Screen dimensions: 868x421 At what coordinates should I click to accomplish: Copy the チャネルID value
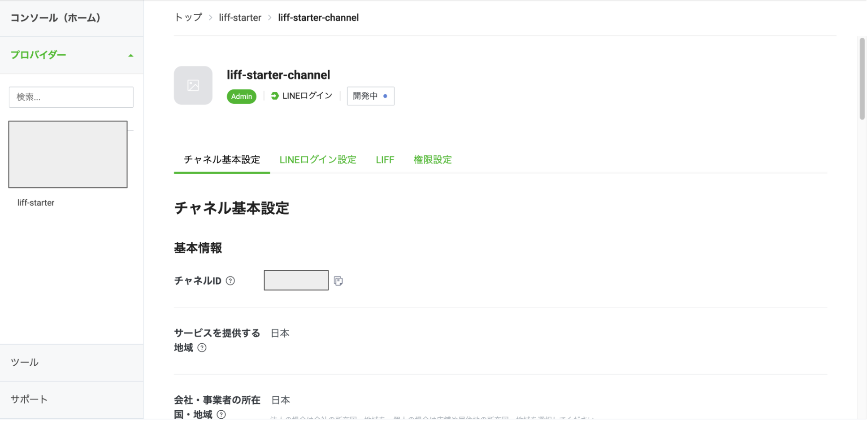(x=339, y=280)
